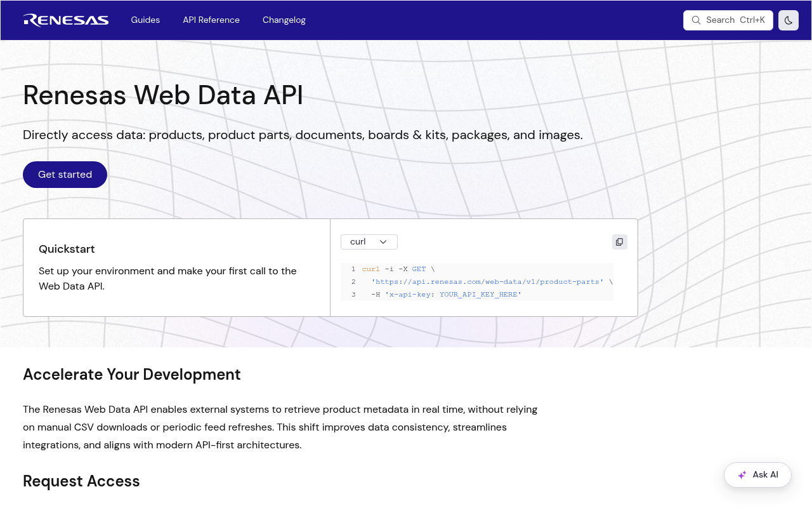Go to the Changelog

coord(284,20)
